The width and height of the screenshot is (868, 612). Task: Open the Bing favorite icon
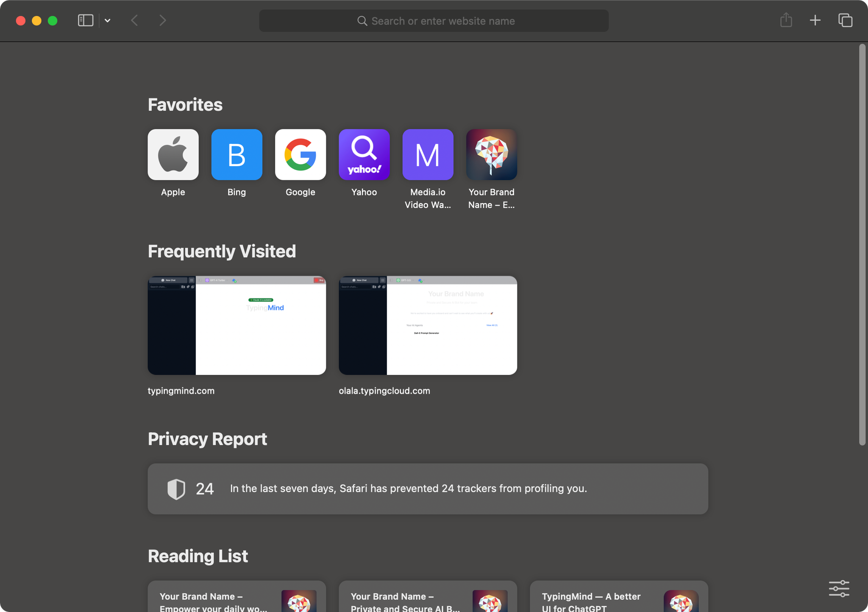[236, 155]
